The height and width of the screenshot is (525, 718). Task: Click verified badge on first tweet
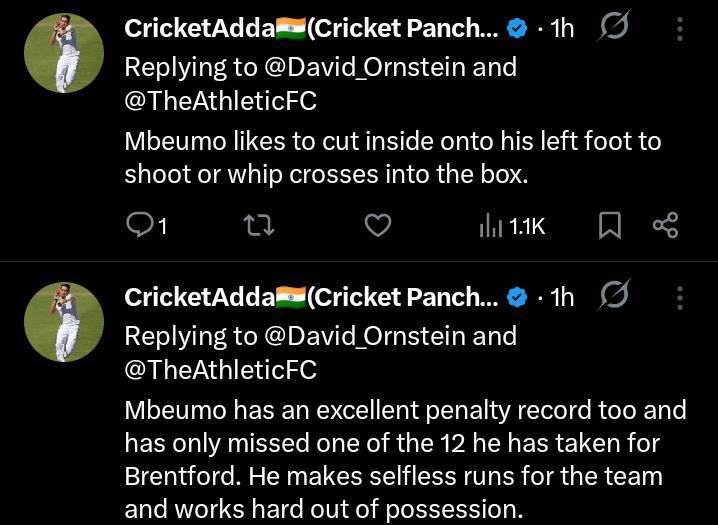517,29
